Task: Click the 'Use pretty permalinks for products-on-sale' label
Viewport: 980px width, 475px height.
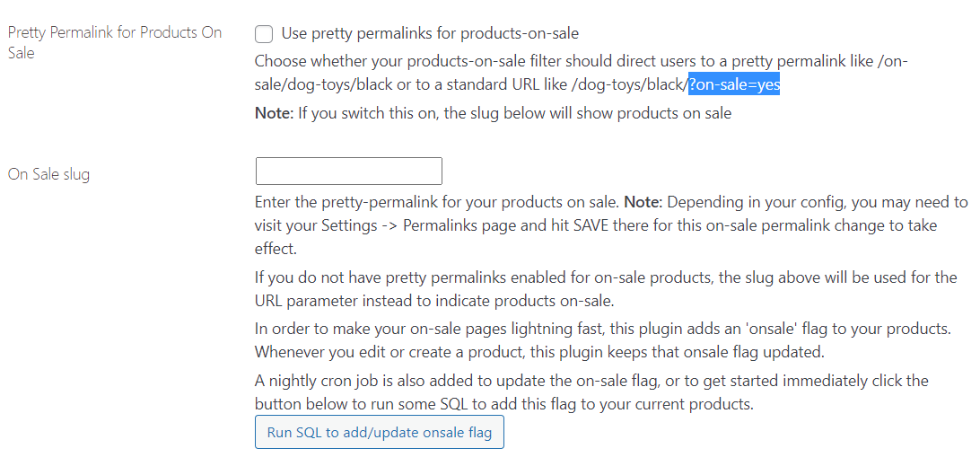Action: click(430, 33)
